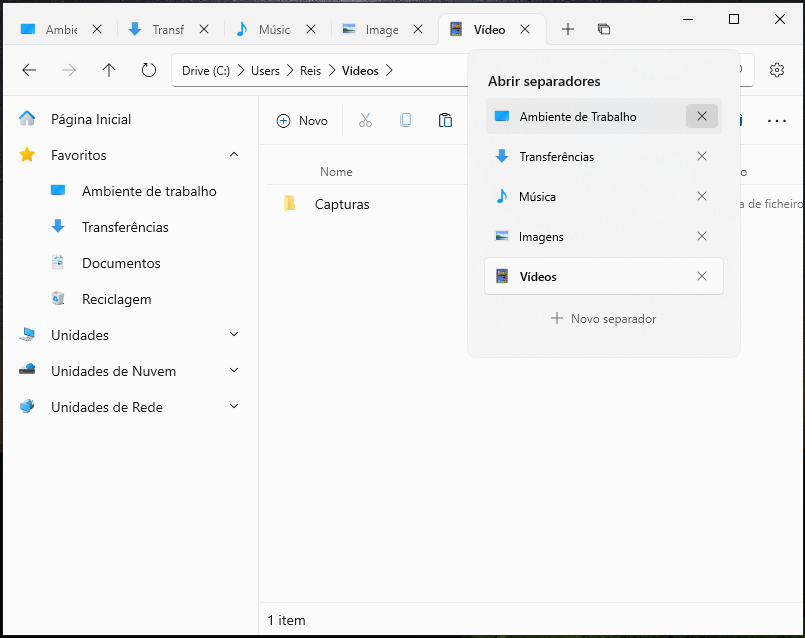805x638 pixels.
Task: Expand the Unidades de Nuvem section
Action: (234, 370)
